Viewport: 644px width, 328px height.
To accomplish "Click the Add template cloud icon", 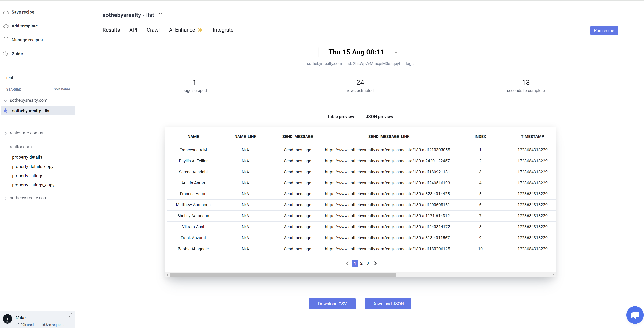I will tap(6, 26).
